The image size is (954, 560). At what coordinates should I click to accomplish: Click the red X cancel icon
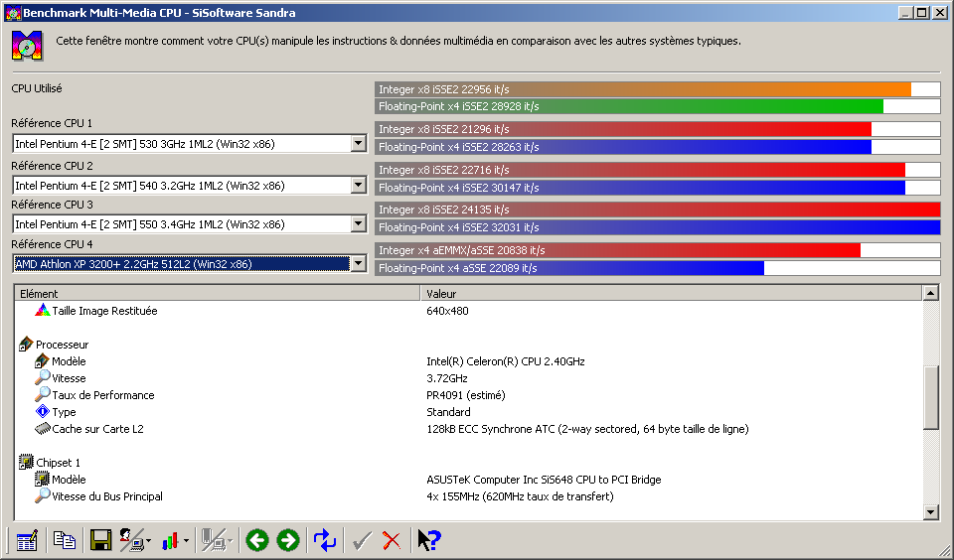392,540
